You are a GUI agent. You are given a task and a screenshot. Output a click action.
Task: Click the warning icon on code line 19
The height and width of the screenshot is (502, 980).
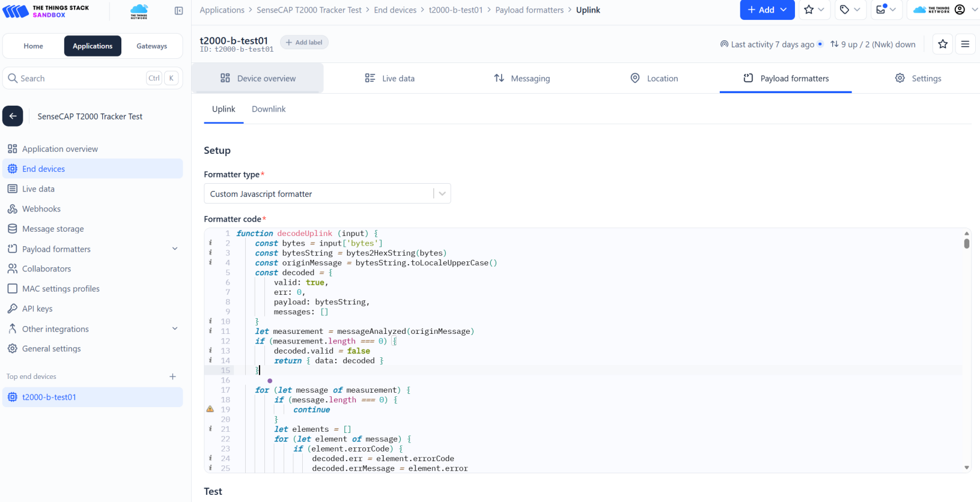[210, 409]
